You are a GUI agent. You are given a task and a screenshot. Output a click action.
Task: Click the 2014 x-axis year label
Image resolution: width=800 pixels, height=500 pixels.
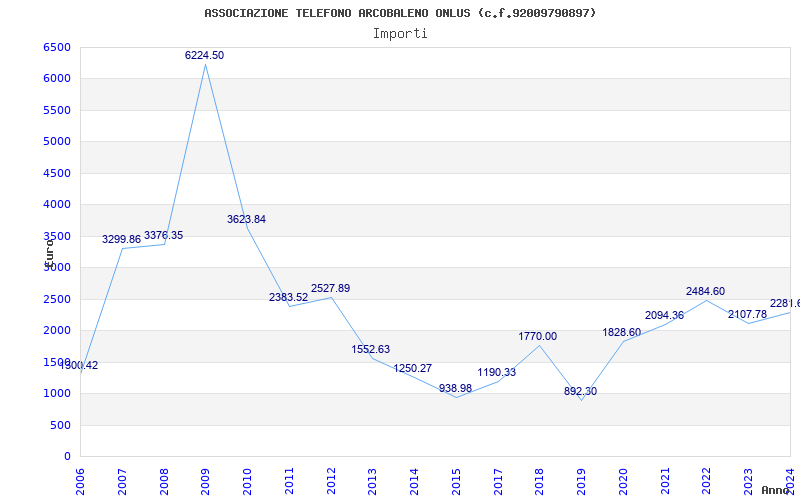pos(414,482)
